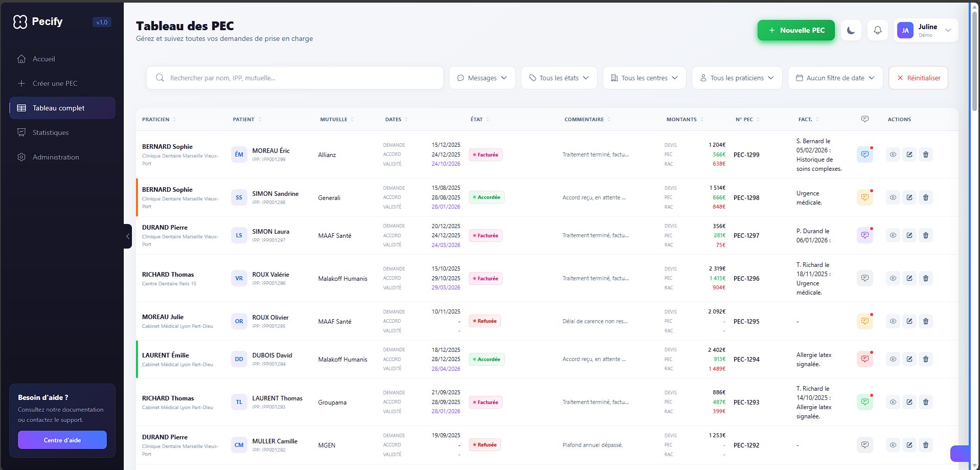This screenshot has height=470, width=980.
Task: View PEC-1299 details with eye icon
Action: [x=893, y=154]
